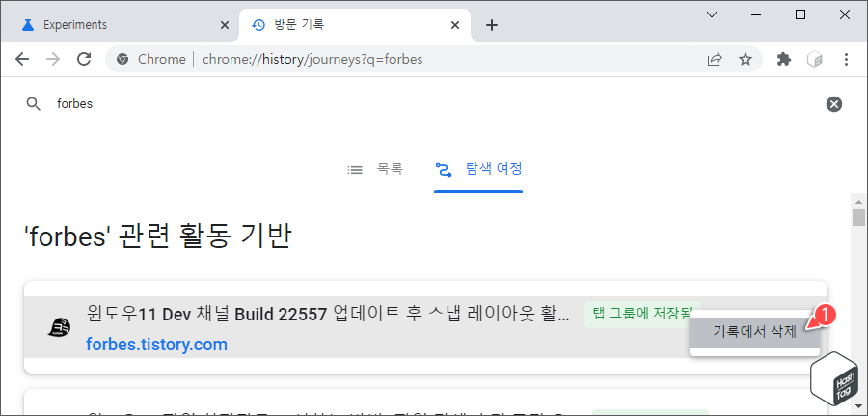Minimize the Chrome window

tap(756, 14)
